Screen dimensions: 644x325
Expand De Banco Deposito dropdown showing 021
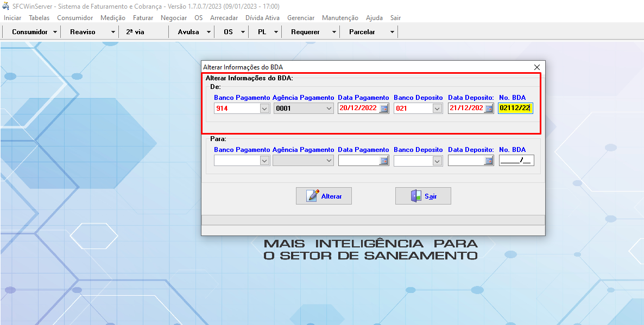click(437, 109)
